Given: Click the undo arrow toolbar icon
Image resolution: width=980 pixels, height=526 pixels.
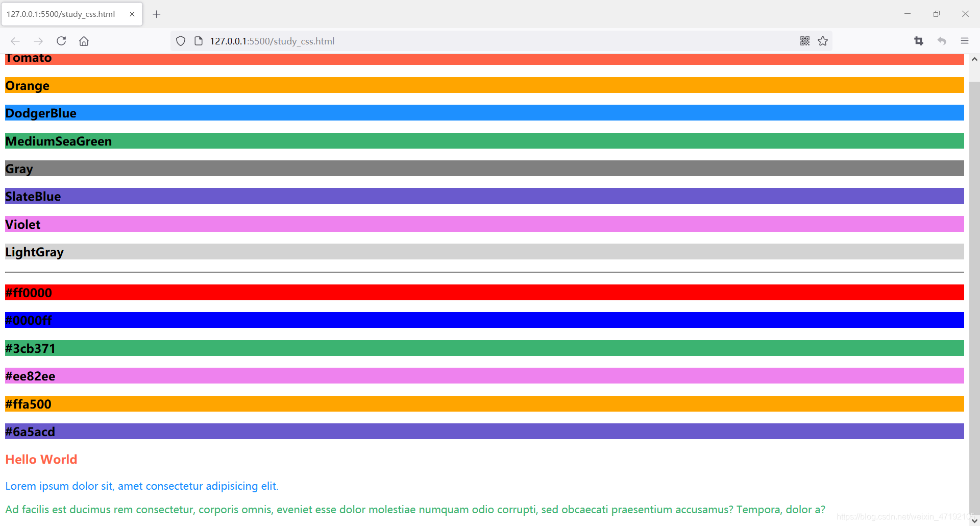Looking at the screenshot, I should [x=942, y=41].
